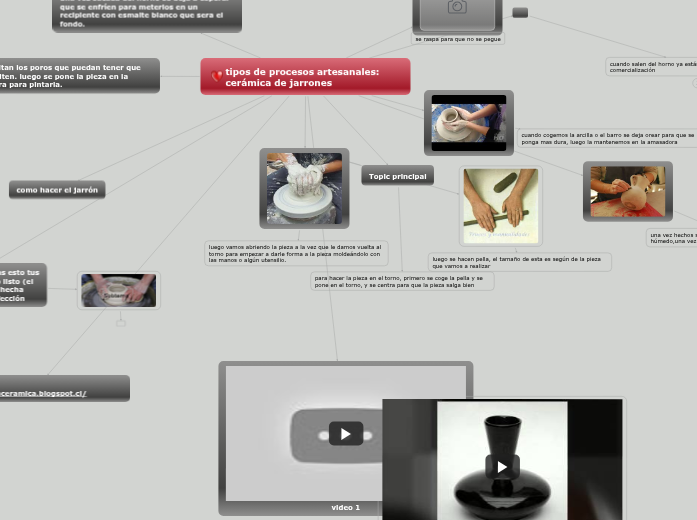Image resolution: width=697 pixels, height=520 pixels.
Task: Select the 'se raspa para que no se pegue' note
Action: 457,39
